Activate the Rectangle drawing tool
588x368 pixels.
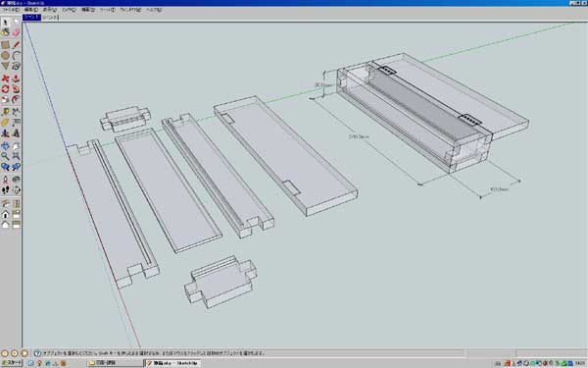click(x=5, y=45)
